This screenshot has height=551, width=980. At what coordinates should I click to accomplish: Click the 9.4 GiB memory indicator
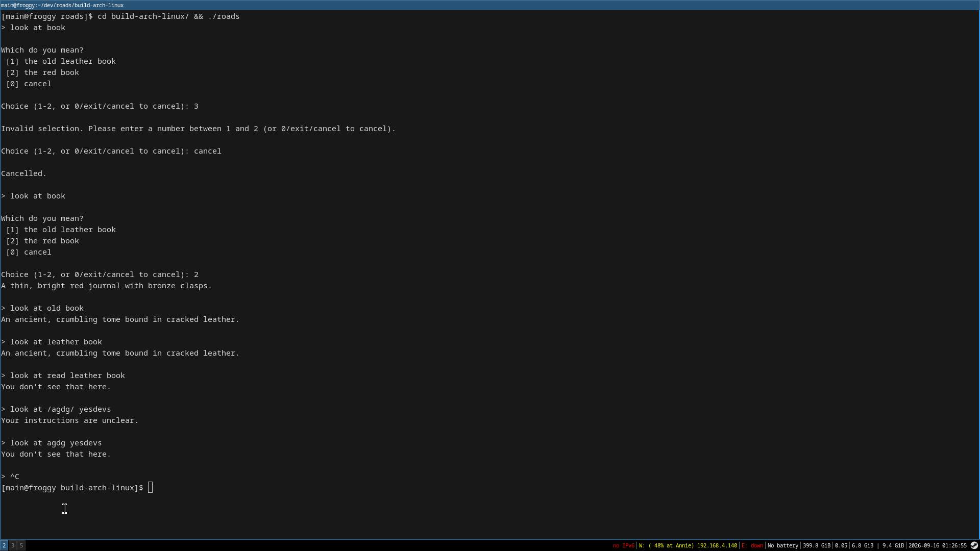pyautogui.click(x=893, y=545)
